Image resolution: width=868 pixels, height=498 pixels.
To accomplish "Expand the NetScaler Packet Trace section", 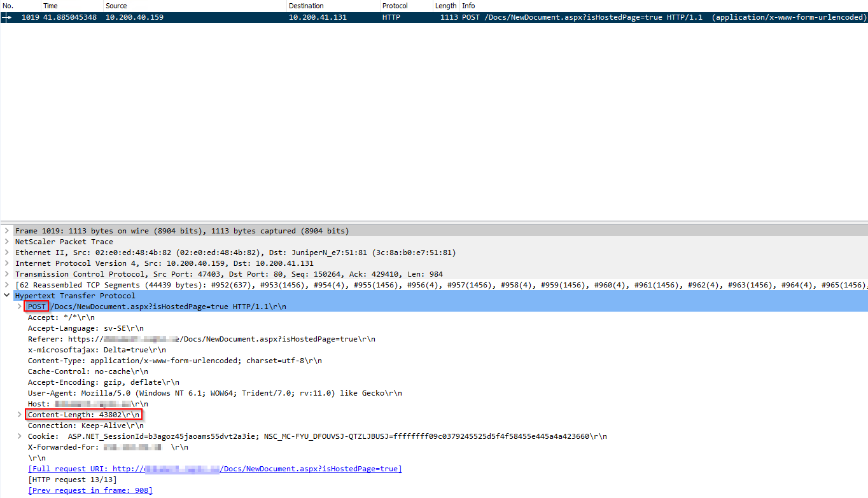I will (8, 242).
